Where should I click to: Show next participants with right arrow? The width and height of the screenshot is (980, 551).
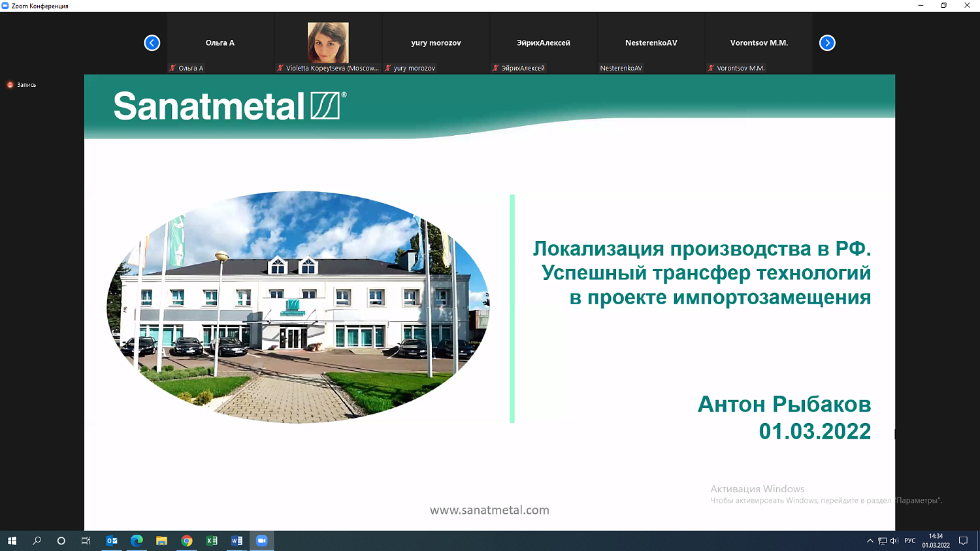[x=827, y=43]
